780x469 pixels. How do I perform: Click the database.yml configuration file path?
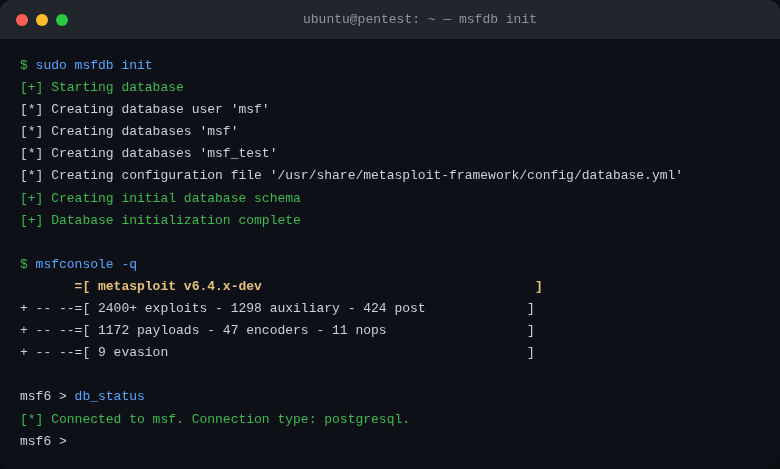coord(476,175)
